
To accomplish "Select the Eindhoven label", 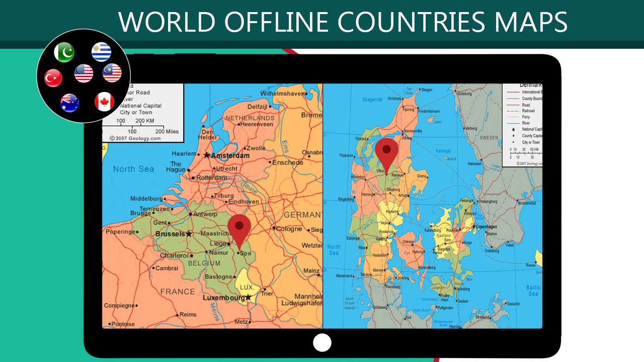I will click(243, 202).
